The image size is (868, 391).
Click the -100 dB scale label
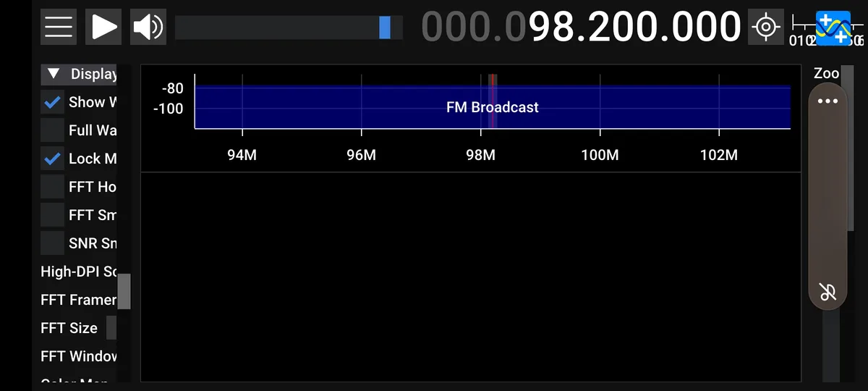170,109
